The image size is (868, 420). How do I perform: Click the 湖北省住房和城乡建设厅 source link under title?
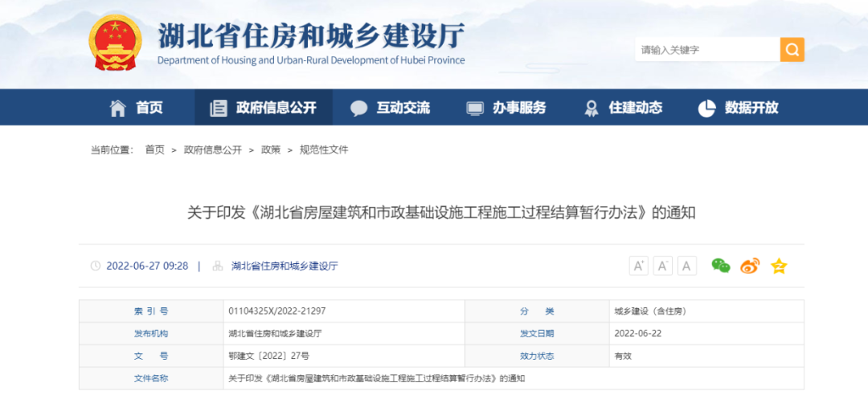click(285, 266)
